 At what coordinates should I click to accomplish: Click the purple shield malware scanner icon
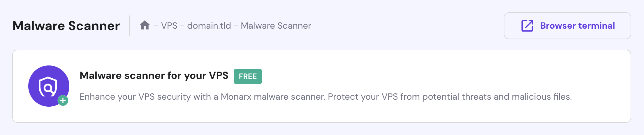48,86
